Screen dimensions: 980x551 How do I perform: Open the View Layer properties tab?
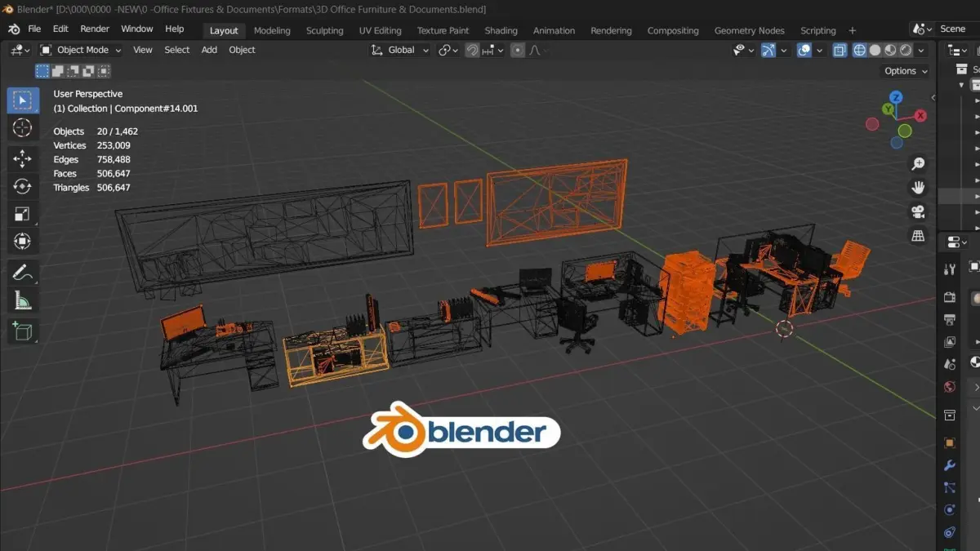pyautogui.click(x=950, y=342)
